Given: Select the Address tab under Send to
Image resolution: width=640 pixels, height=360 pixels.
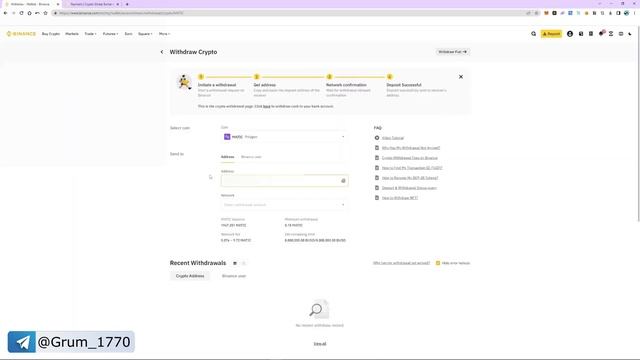Looking at the screenshot, I should [x=227, y=157].
